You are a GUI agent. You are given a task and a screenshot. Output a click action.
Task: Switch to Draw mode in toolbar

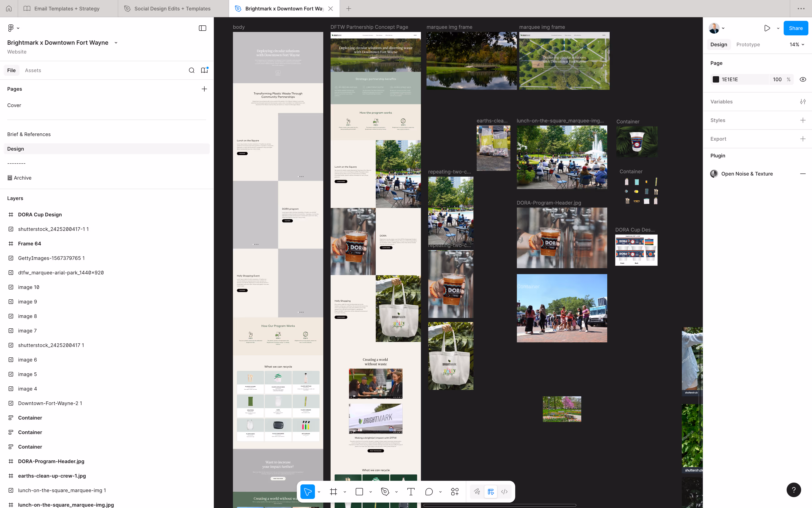[x=477, y=492]
